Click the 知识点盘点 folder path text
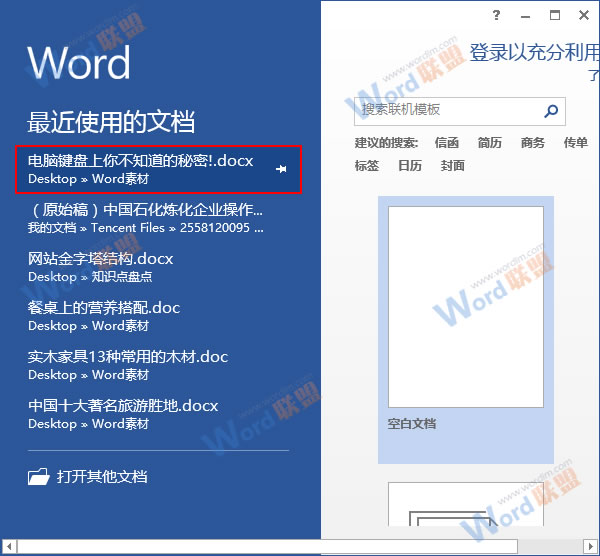Screen dimensions: 600x556 (x=122, y=277)
